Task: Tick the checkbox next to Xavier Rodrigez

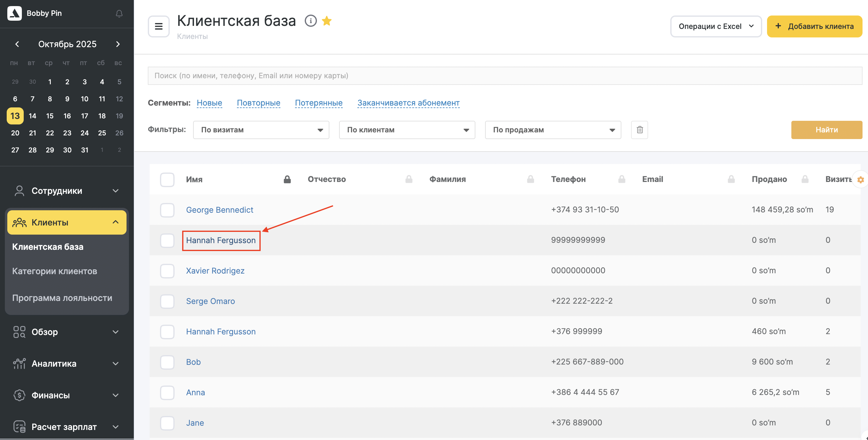Action: (x=167, y=271)
